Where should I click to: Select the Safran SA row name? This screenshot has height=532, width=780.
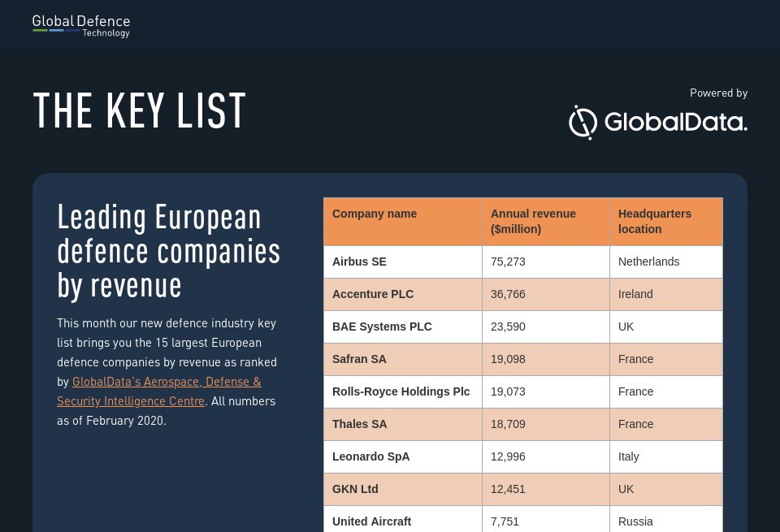click(359, 359)
